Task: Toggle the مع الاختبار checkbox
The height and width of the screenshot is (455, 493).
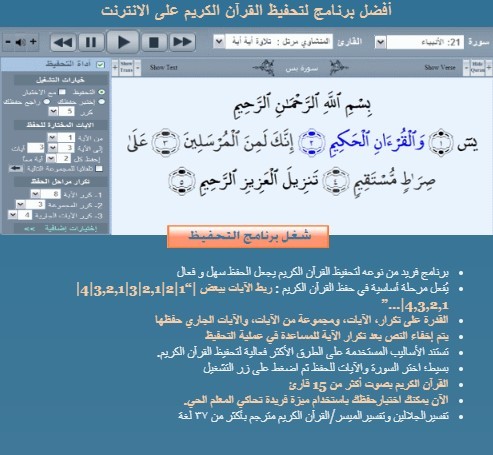Action: point(62,92)
